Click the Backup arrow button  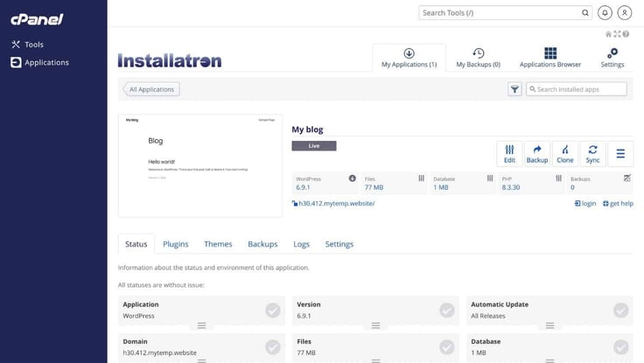[537, 154]
